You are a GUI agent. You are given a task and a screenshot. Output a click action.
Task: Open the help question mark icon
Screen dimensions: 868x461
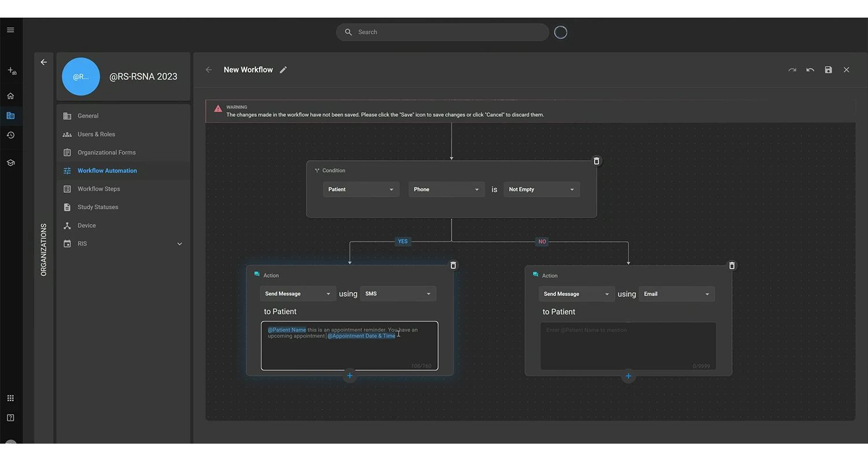tap(10, 417)
